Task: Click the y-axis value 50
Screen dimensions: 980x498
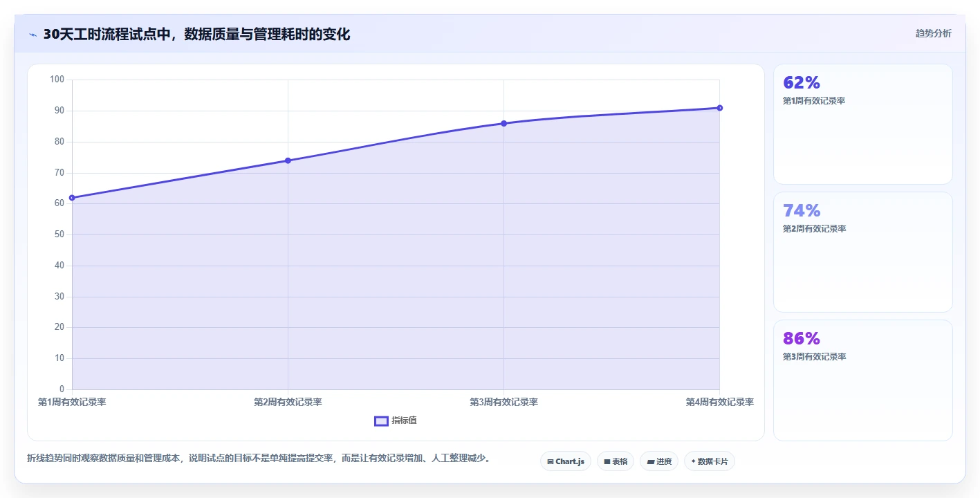Action: point(59,234)
